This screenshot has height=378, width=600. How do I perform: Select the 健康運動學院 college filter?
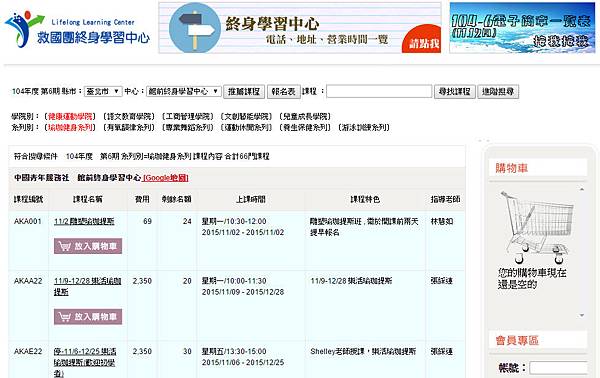click(70, 116)
